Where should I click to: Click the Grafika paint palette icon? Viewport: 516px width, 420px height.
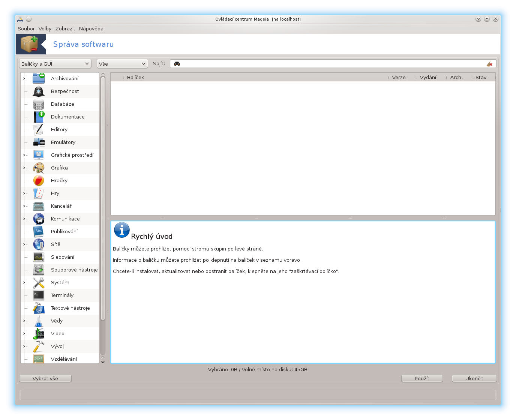[x=39, y=168]
